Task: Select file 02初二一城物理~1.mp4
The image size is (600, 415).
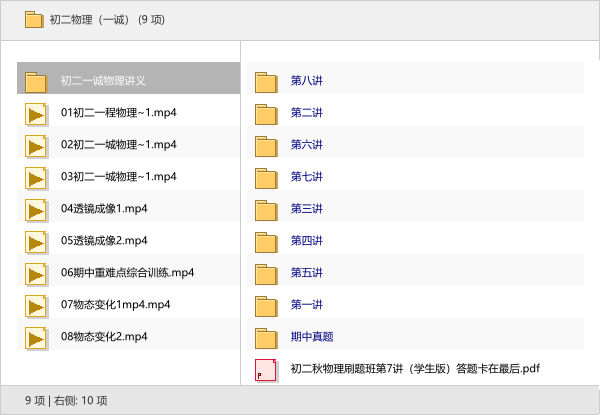Action: coord(118,145)
